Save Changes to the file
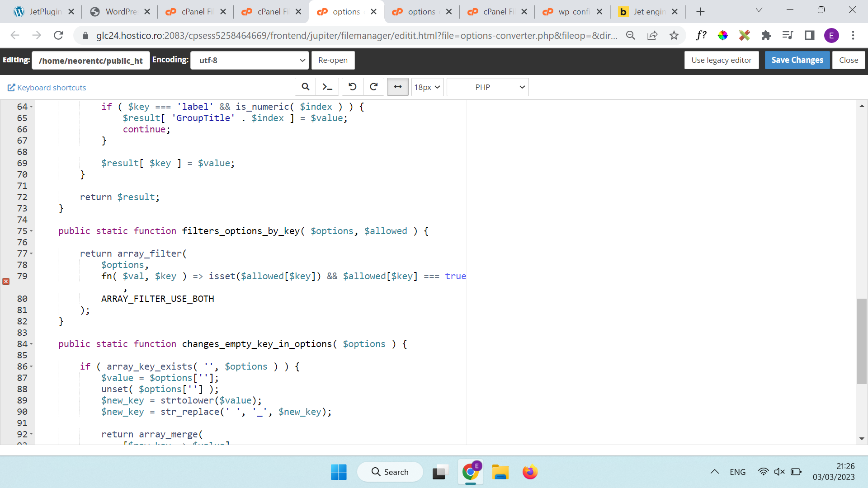868x488 pixels. click(797, 60)
